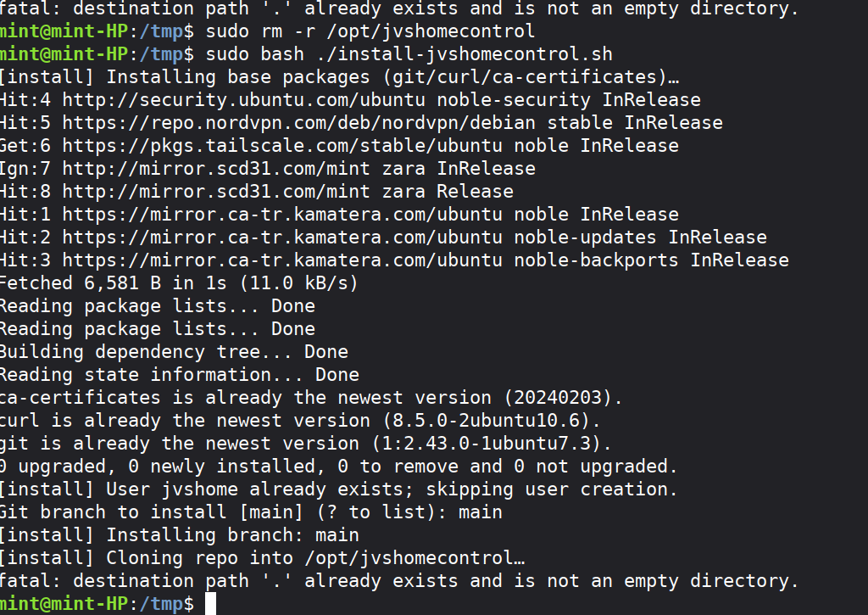
Task: Click the 'User jvshome already exists' message
Action: 339,489
